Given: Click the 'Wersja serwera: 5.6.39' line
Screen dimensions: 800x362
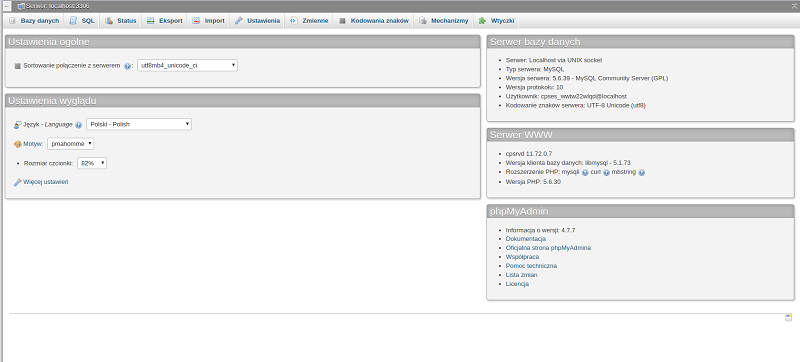Looking at the screenshot, I should pos(587,79).
